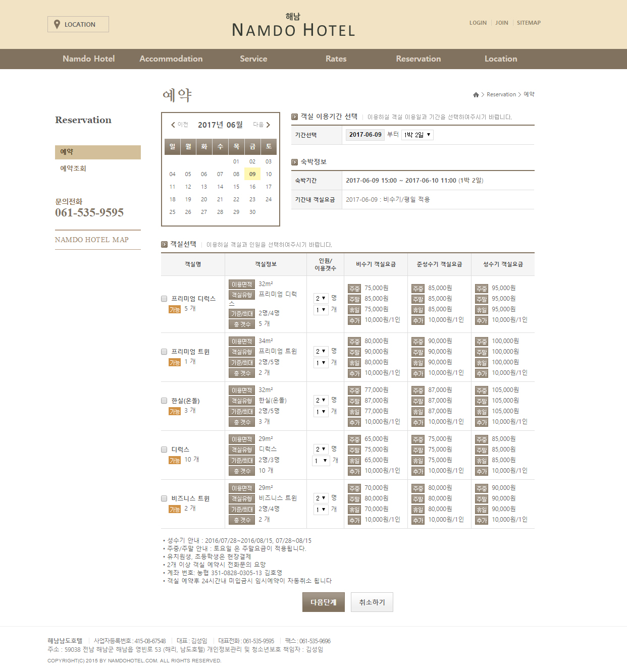This screenshot has height=672, width=627.
Task: Click the LOCATION pin icon
Action: pyautogui.click(x=57, y=24)
